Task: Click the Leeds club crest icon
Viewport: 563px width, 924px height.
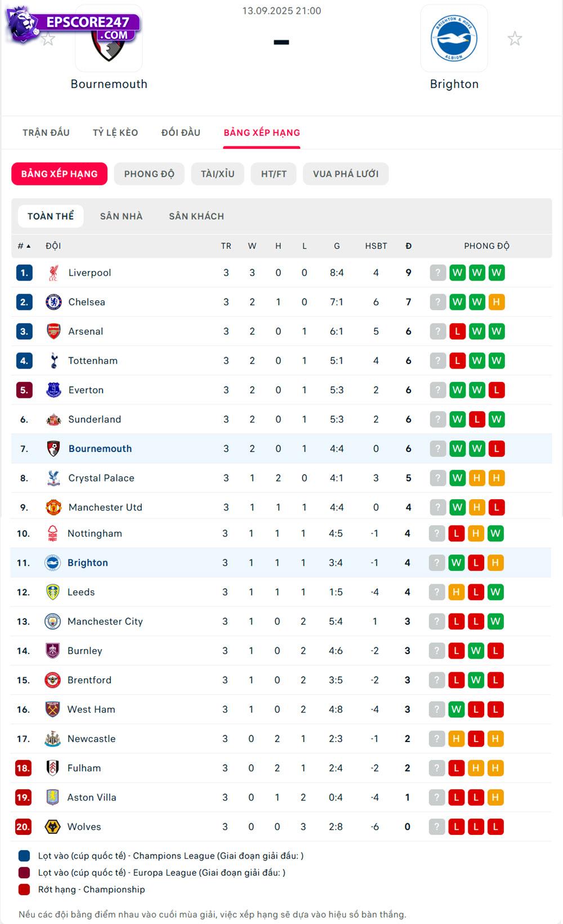Action: pos(52,592)
